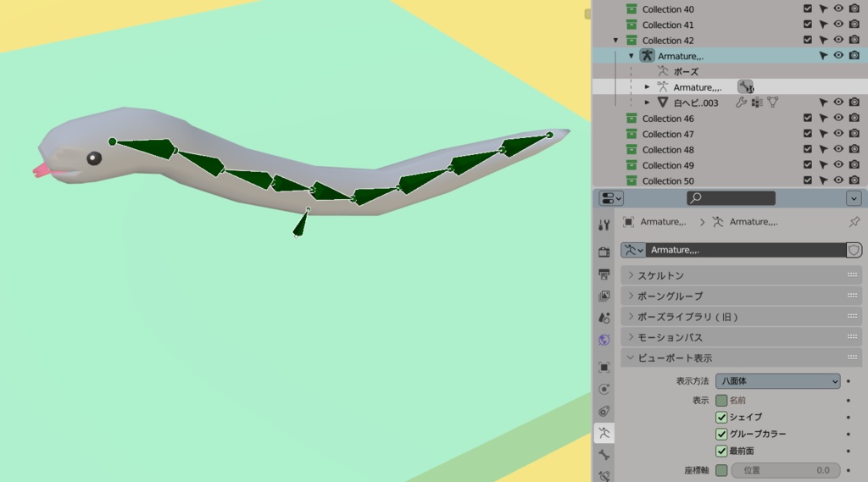Open the Physics properties tab
868x482 pixels.
tap(604, 389)
